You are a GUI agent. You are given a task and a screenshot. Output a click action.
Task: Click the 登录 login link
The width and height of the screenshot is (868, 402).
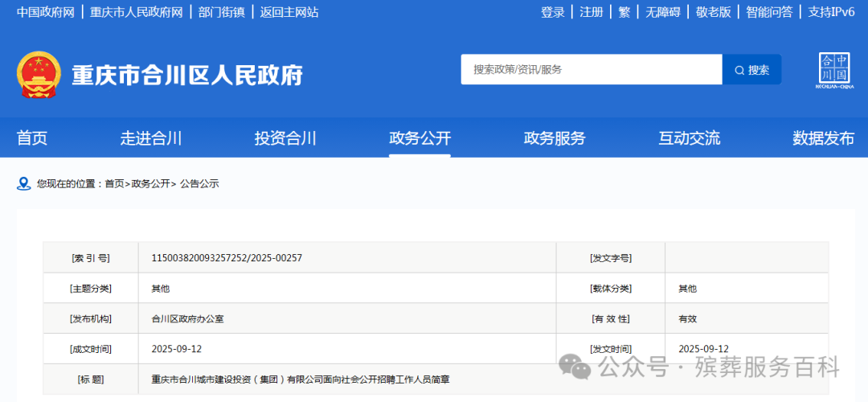click(552, 12)
